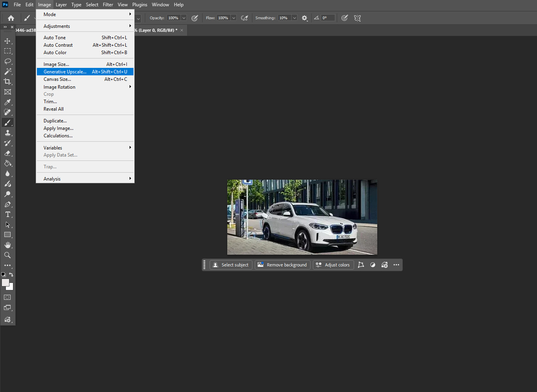
Task: Open the Opacity value dropdown
Action: [184, 18]
